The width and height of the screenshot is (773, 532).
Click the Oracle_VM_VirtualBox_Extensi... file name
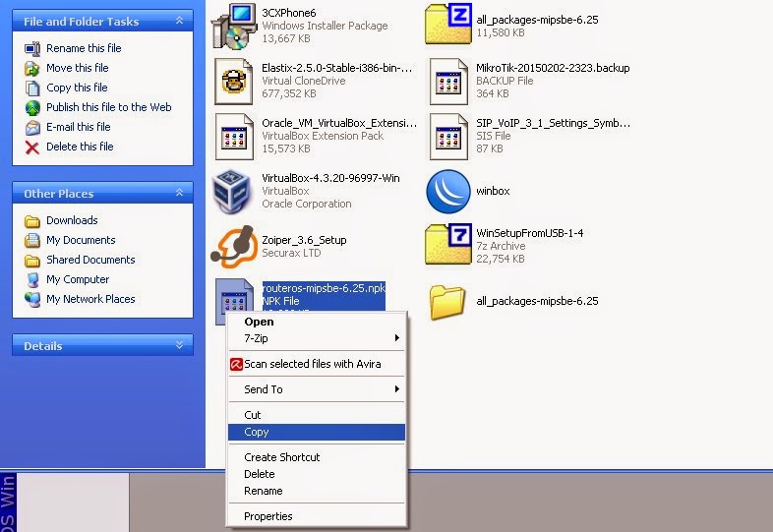pos(339,123)
